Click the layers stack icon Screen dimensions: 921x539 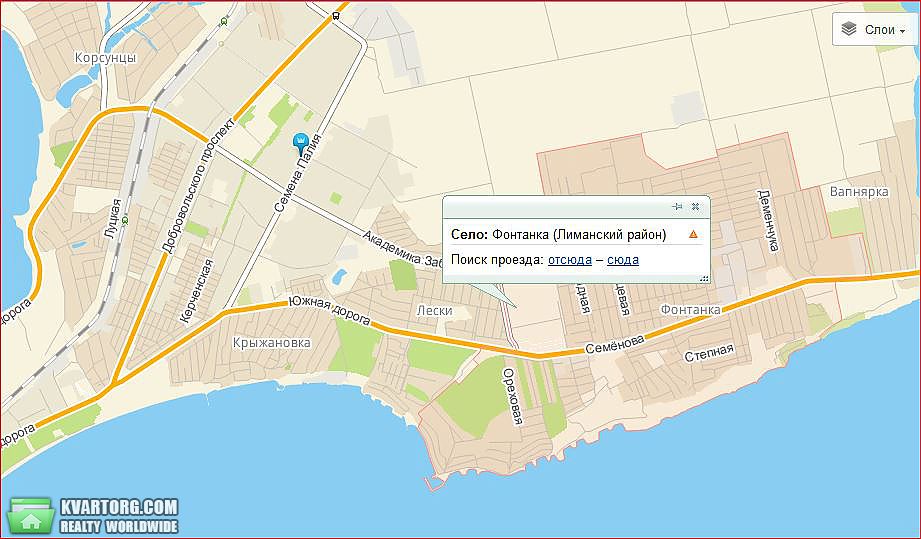(x=849, y=29)
